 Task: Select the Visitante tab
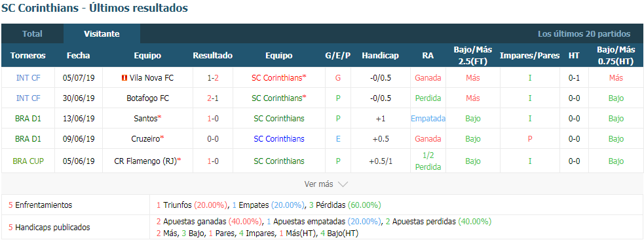(x=102, y=33)
